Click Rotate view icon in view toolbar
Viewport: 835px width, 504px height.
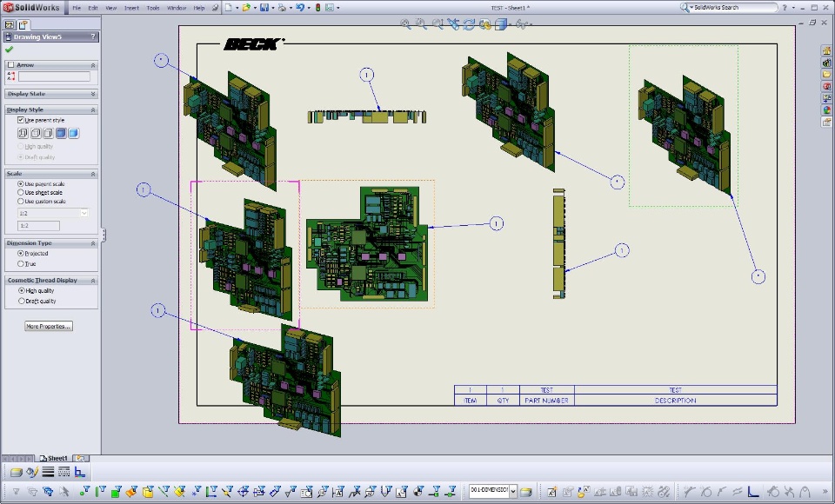pos(469,24)
